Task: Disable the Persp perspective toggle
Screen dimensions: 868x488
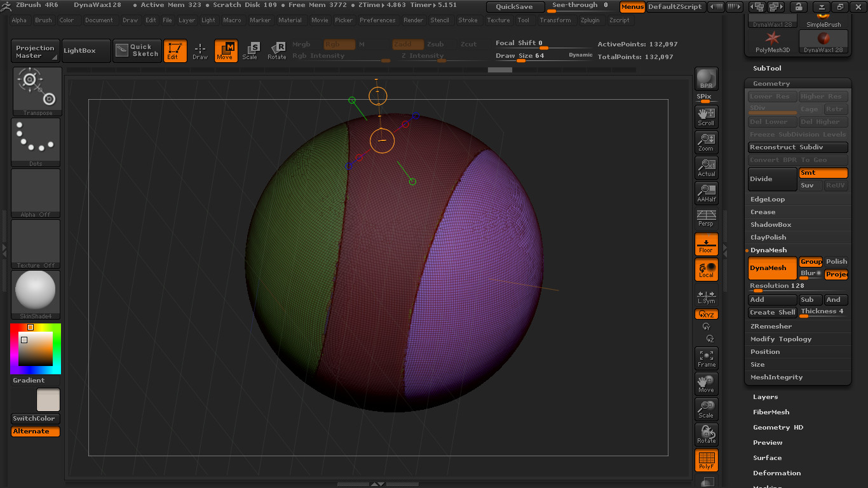Action: point(706,218)
